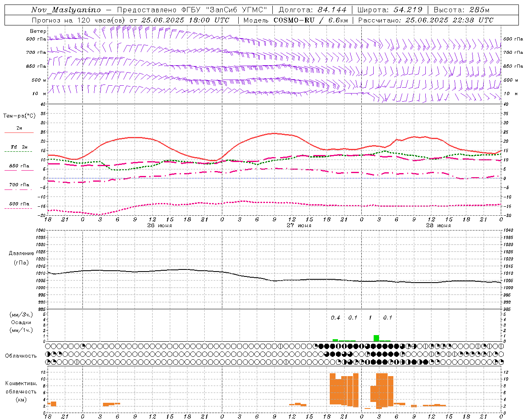
Task: Click the Ветер wind panel label
Action: pos(38,31)
